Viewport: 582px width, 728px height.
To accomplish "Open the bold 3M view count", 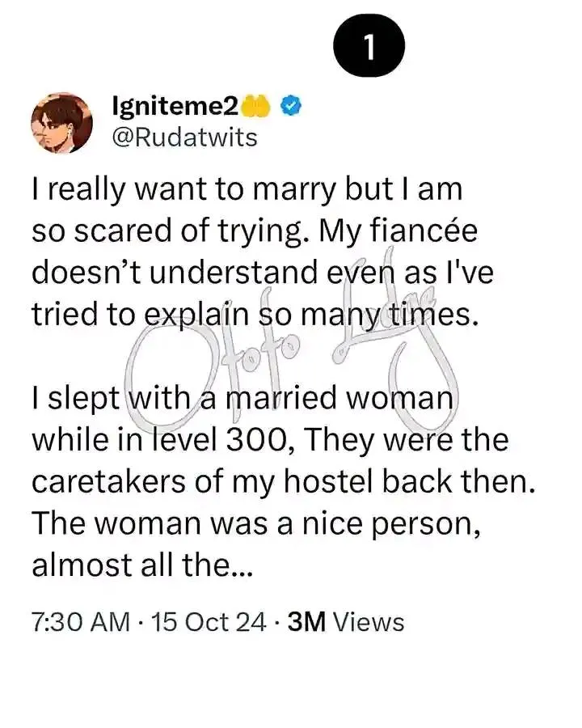I will click(x=306, y=622).
